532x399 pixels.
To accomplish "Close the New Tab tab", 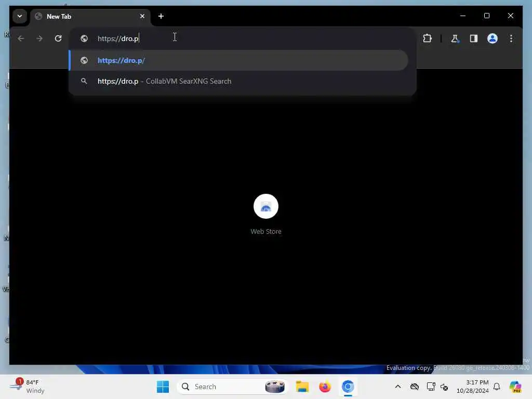I will point(142,16).
